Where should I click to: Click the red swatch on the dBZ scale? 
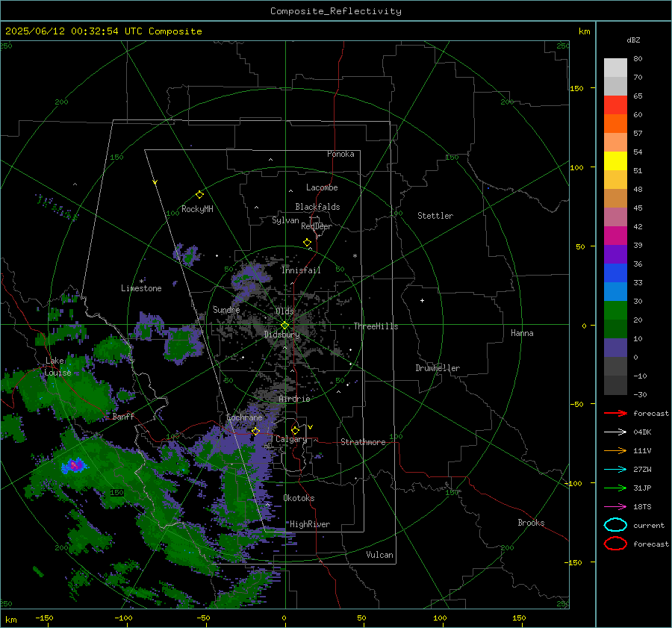(615, 105)
